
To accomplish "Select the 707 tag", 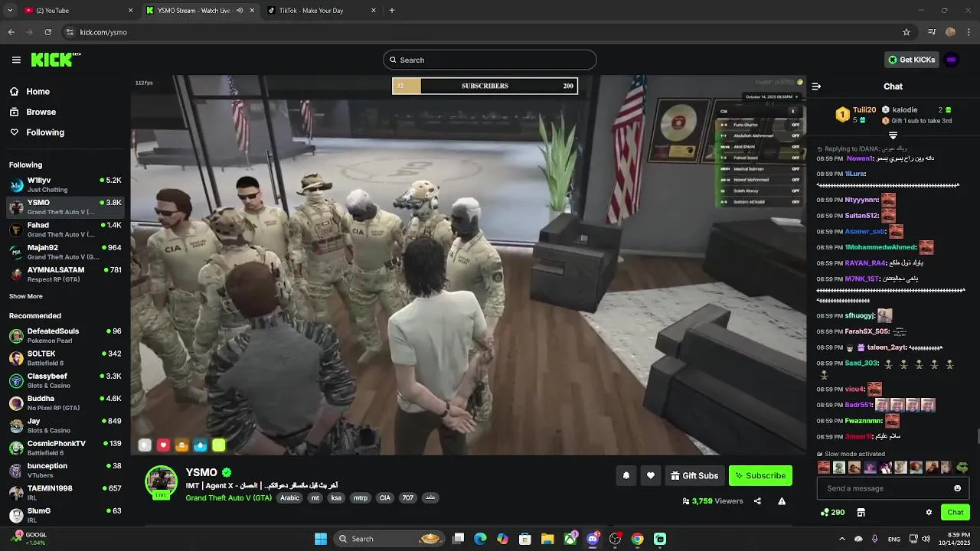I will click(408, 497).
